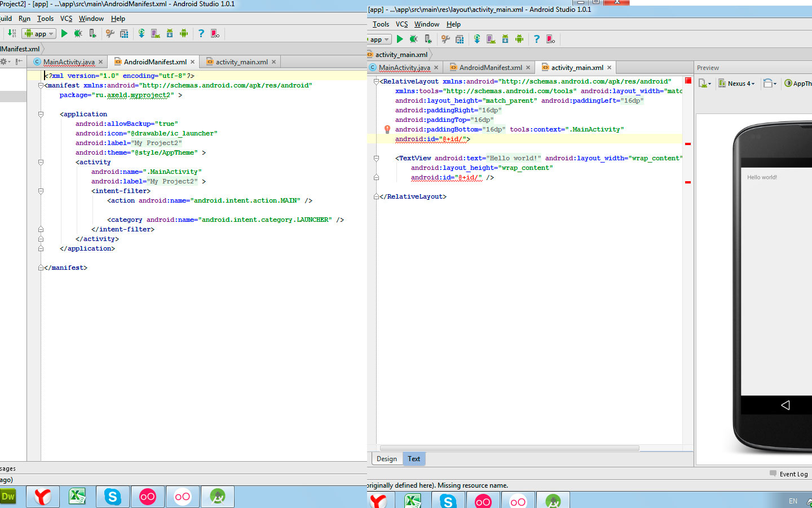
Task: Open app run configuration dropdown, right window
Action: click(x=379, y=40)
